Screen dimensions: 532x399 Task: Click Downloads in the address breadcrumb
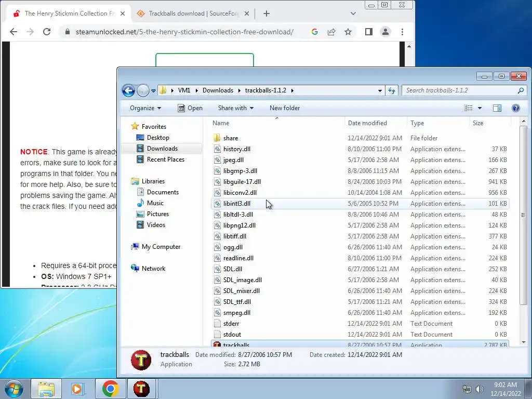(218, 90)
